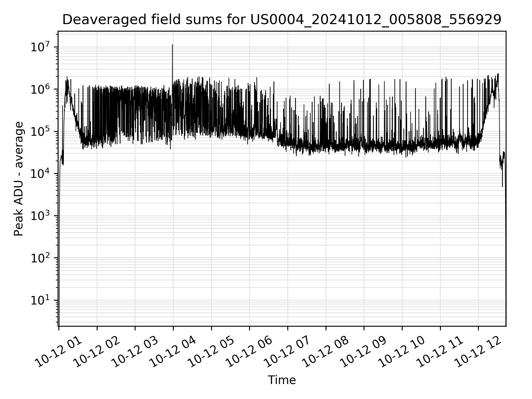Click the y-axis tick label 10^2
The width and height of the screenshot is (532, 399).
click(x=40, y=257)
